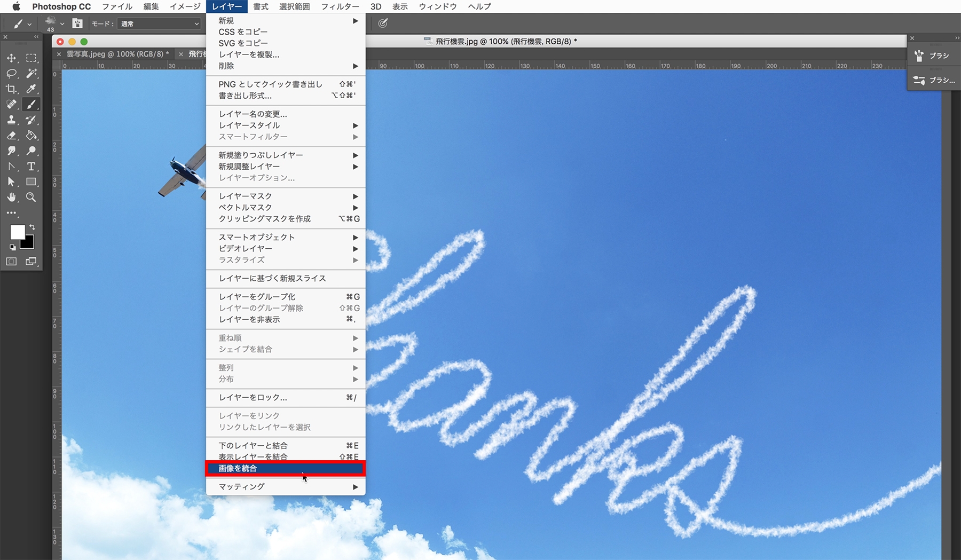961x560 pixels.
Task: Select the Paint Bucket tool
Action: tap(31, 135)
